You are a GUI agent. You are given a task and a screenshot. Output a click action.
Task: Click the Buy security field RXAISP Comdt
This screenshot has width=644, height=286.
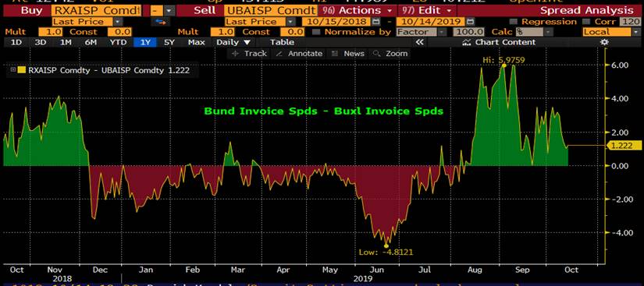[x=97, y=11]
